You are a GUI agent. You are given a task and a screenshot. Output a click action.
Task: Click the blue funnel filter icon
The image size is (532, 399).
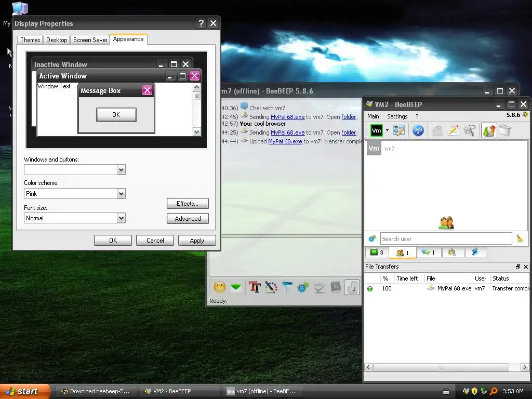click(287, 287)
